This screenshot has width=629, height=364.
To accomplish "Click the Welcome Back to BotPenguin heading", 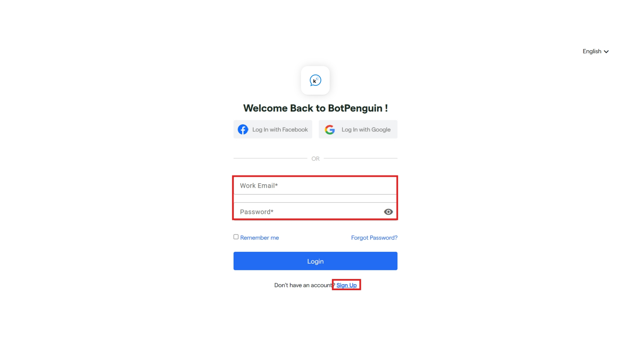I will pos(315,108).
